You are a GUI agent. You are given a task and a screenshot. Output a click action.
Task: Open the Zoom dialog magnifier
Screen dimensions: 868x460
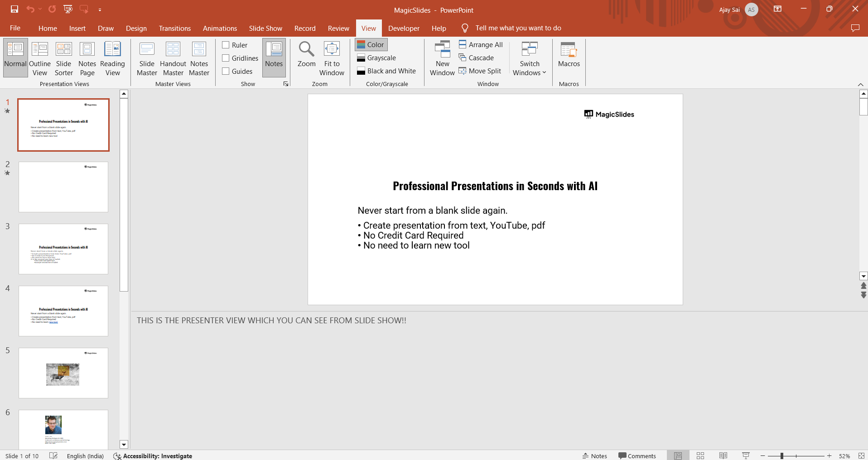click(x=306, y=54)
